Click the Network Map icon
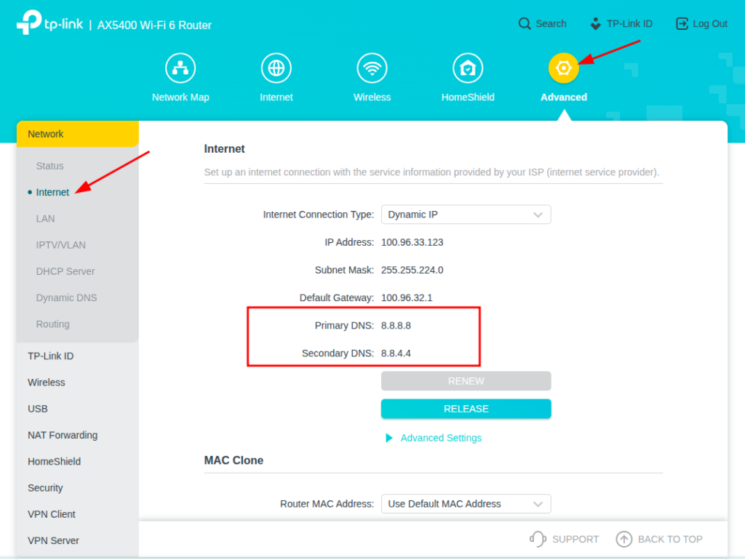The width and height of the screenshot is (745, 560). coord(180,68)
